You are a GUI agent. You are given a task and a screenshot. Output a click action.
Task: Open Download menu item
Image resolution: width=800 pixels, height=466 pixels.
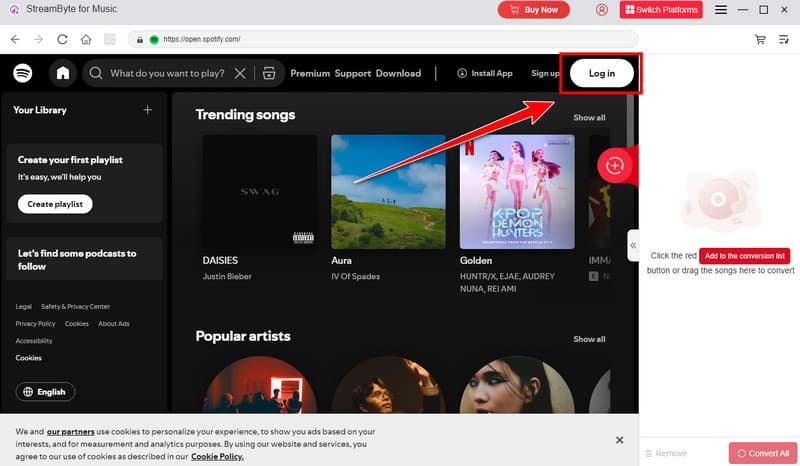pos(398,73)
